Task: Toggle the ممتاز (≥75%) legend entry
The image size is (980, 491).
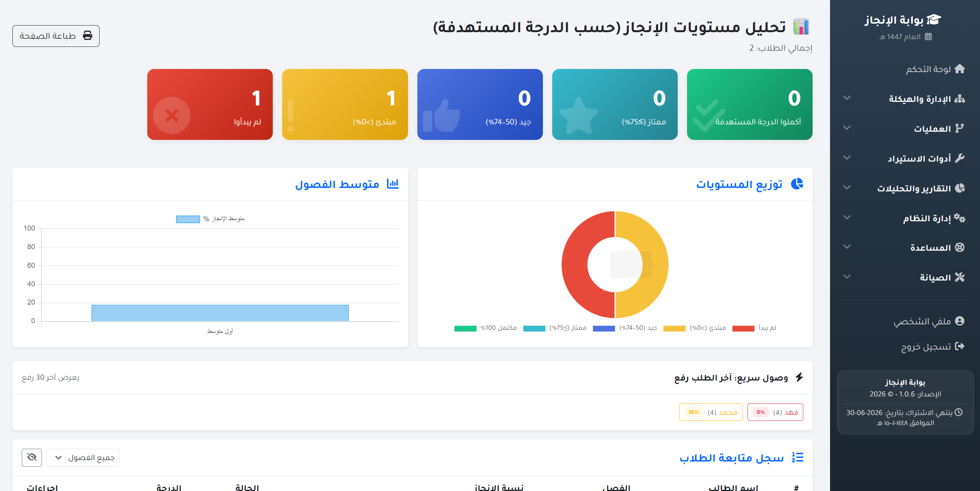Action: pyautogui.click(x=555, y=328)
